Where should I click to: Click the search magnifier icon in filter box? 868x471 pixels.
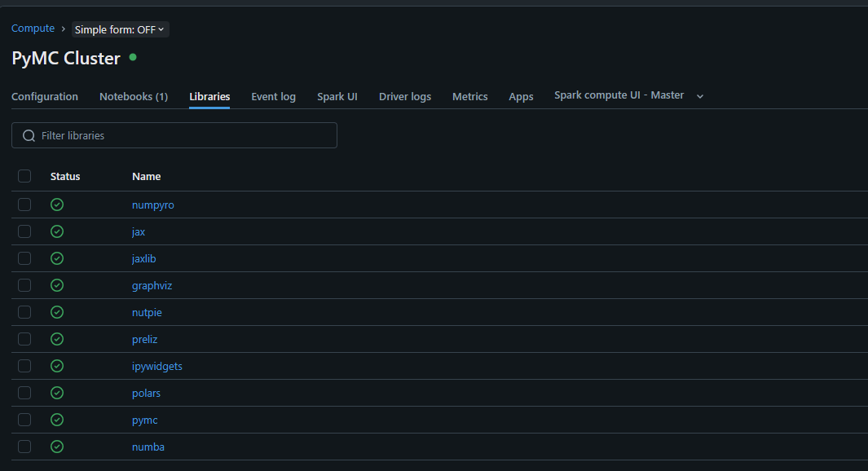[x=29, y=135]
